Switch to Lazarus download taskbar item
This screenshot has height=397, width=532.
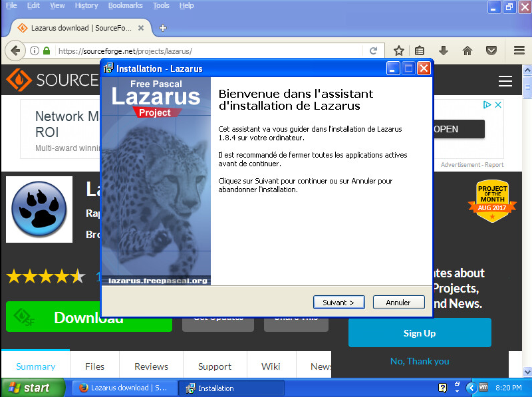click(124, 388)
